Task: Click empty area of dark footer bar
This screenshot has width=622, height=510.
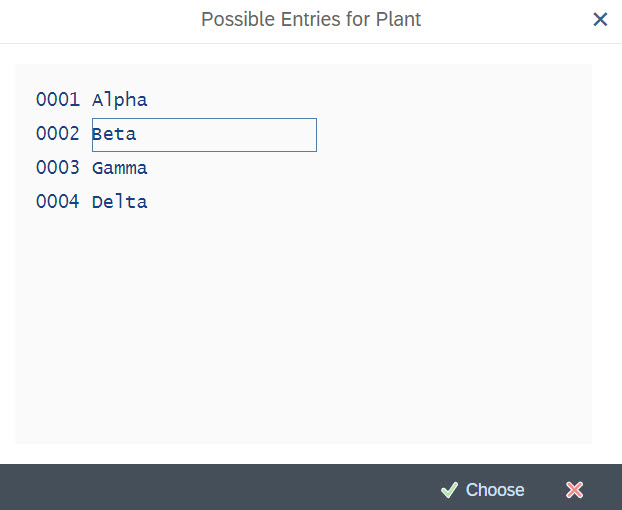Action: (200, 488)
